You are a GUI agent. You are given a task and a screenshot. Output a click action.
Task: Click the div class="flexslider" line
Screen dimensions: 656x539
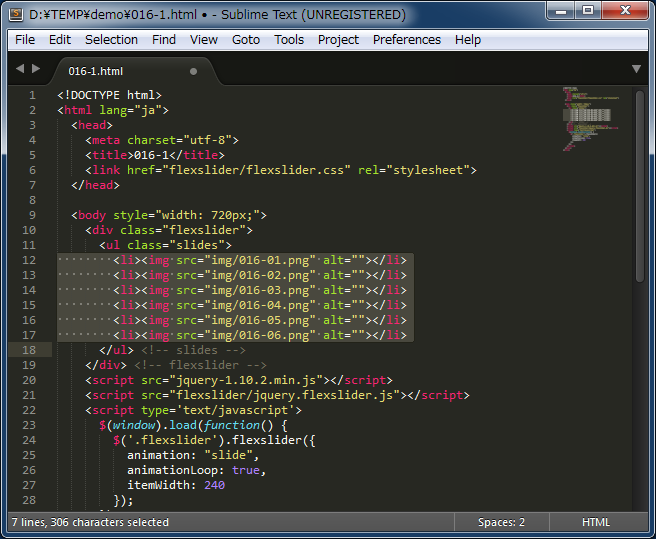click(169, 230)
